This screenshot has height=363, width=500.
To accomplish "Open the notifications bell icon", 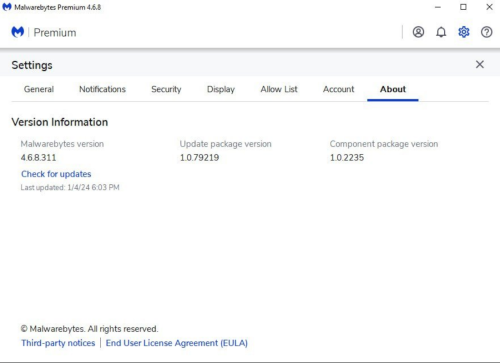I will pos(441,32).
